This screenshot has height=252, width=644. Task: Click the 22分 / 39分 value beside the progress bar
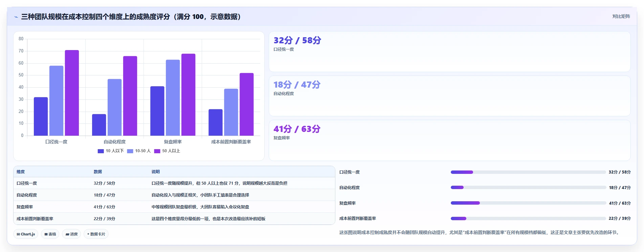click(x=620, y=219)
